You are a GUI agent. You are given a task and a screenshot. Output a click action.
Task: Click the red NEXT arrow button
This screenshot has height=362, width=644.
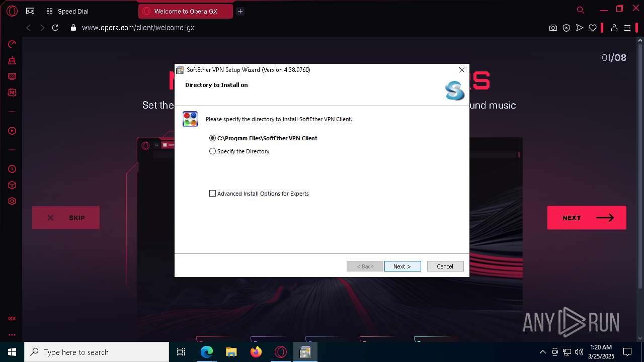587,218
